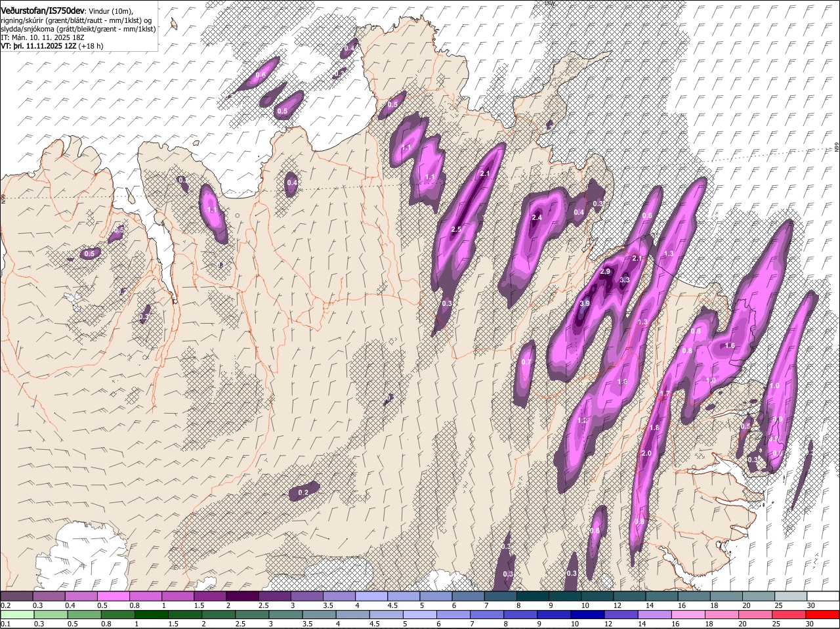Select upper scale swatch between 1.5 and 2
840x629 pixels.
coord(210,596)
